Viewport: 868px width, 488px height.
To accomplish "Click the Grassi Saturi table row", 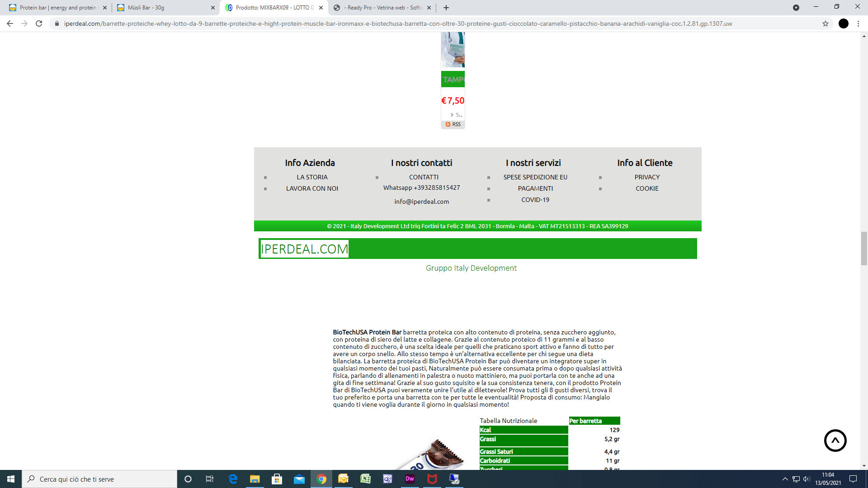I will click(549, 451).
